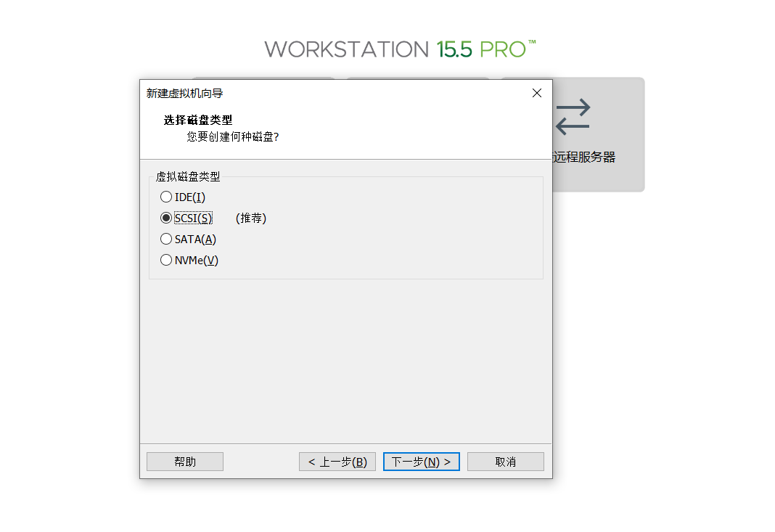
Task: Click the 虚拟磁盘类型 group label
Action: click(188, 176)
